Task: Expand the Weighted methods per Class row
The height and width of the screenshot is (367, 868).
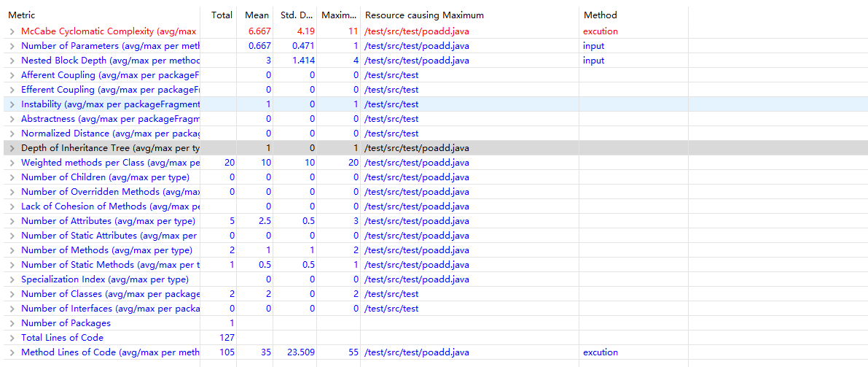Action: tap(12, 163)
